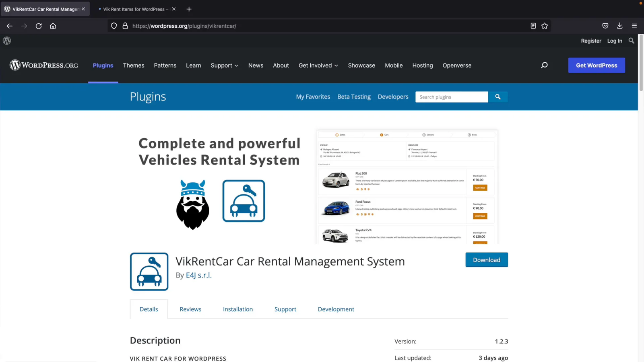Screen dimensions: 644x362
Task: Open Beta Testing link
Action: point(354,97)
